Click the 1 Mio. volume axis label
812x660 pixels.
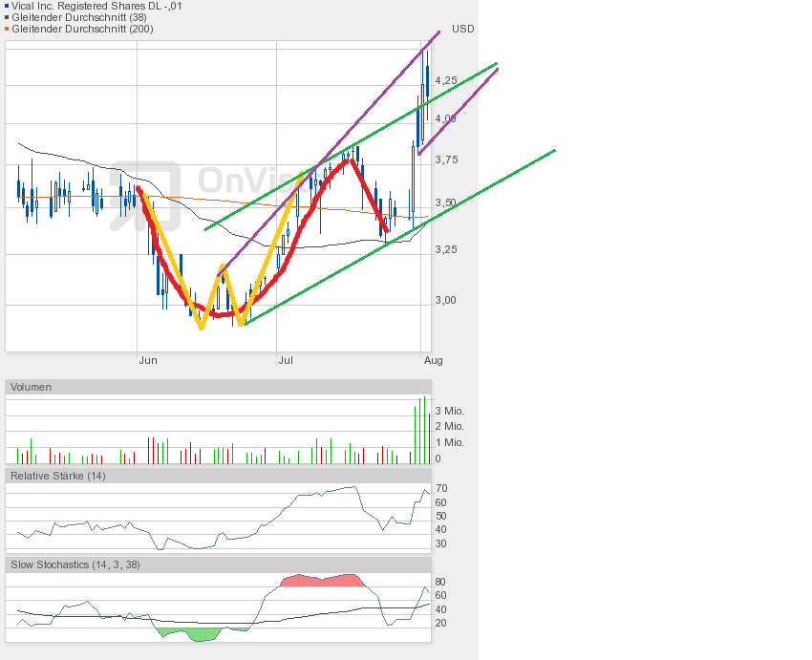click(x=450, y=442)
